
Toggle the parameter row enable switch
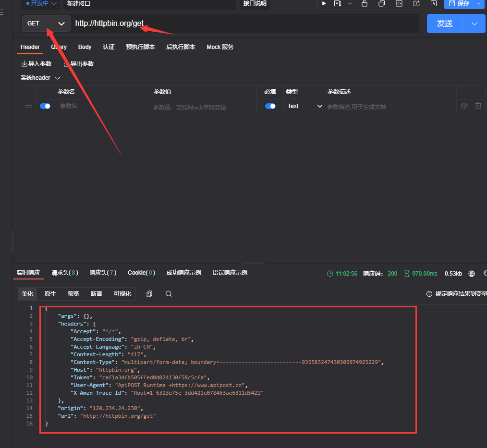click(45, 106)
